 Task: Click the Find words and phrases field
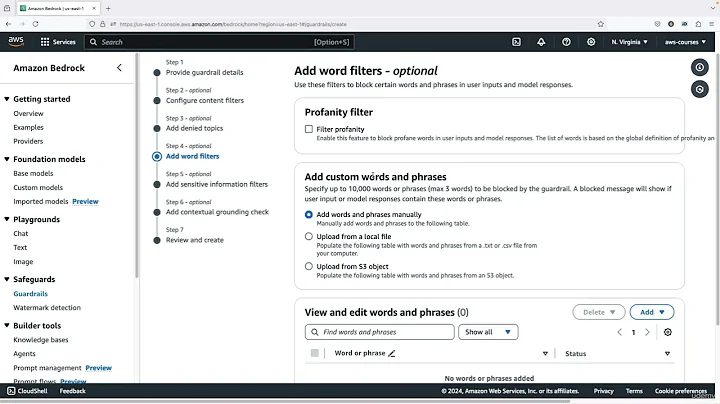[x=379, y=332]
